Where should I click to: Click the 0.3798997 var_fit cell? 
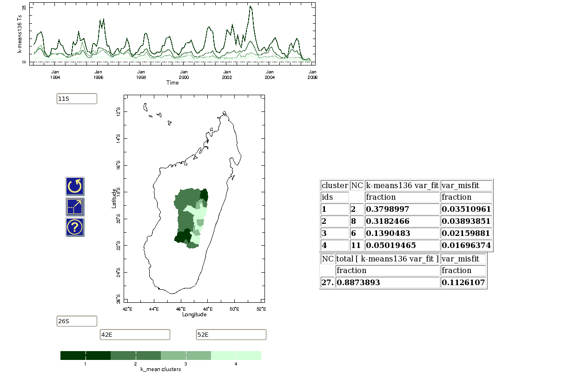pyautogui.click(x=402, y=209)
